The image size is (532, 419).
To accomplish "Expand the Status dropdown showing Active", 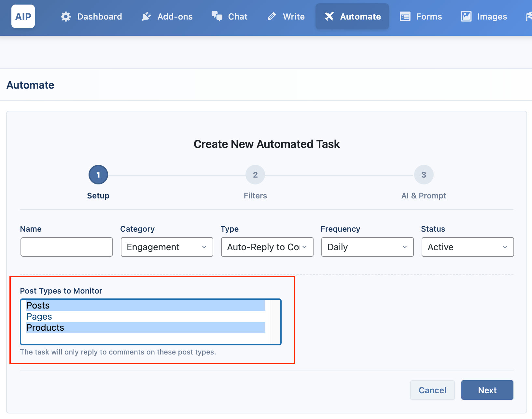I will [x=468, y=247].
